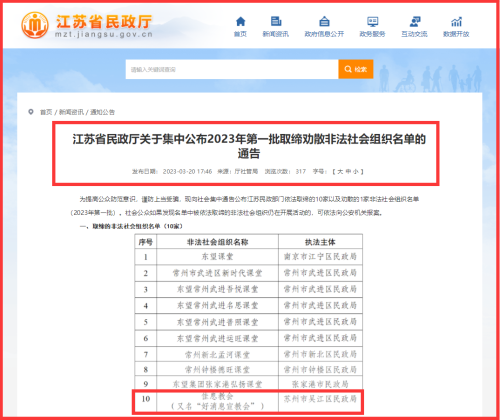Click the 首页 home icon in navigation
The width and height of the screenshot is (500, 420).
(240, 22)
